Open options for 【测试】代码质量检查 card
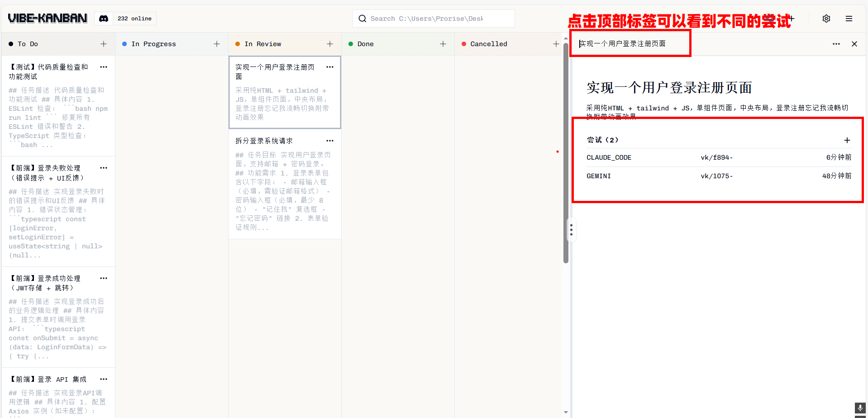This screenshot has width=868, height=418. coord(104,67)
